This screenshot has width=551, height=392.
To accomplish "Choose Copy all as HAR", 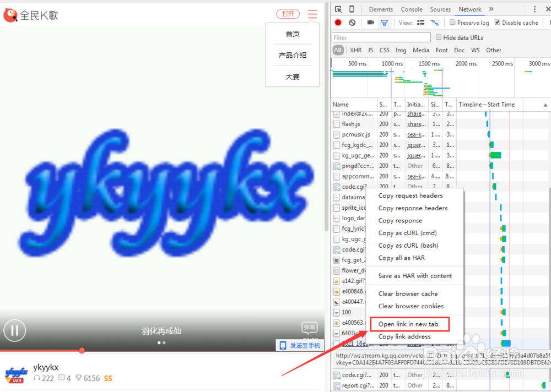I will pos(402,258).
